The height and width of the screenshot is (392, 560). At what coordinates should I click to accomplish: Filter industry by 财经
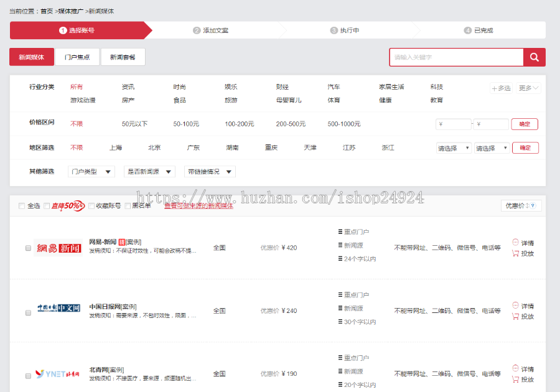[x=282, y=86]
